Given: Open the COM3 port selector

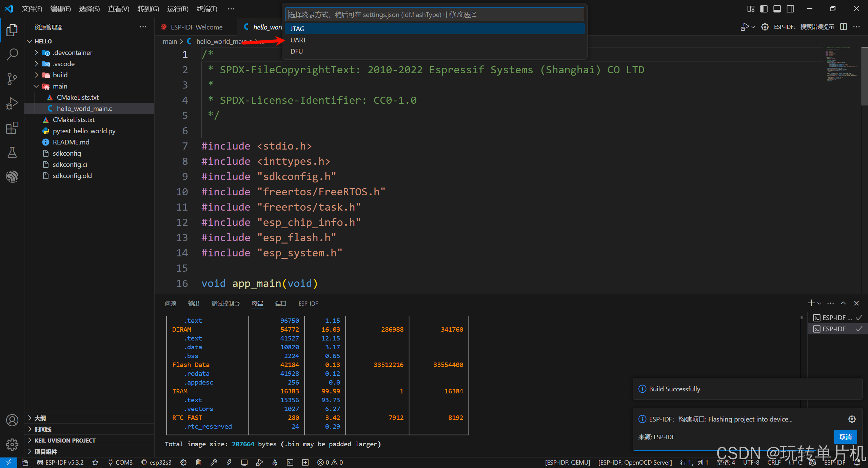Looking at the screenshot, I should 120,462.
